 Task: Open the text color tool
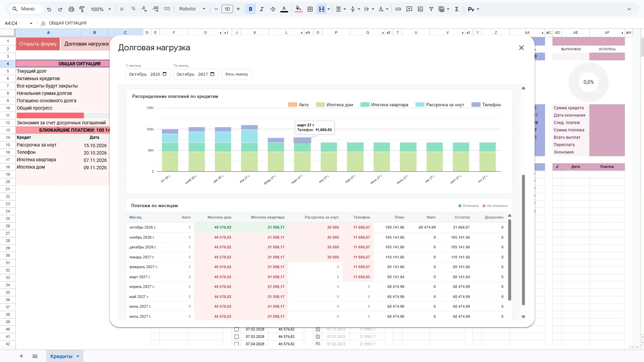click(284, 9)
